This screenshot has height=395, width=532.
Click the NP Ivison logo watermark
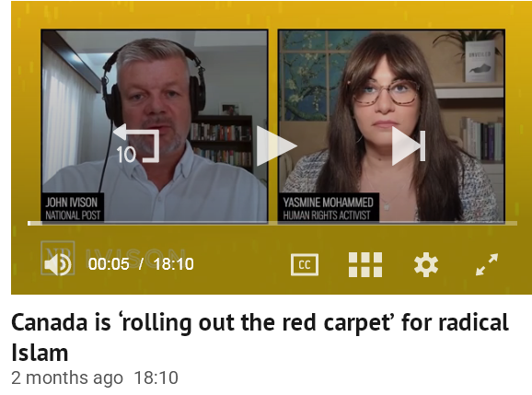(113, 257)
